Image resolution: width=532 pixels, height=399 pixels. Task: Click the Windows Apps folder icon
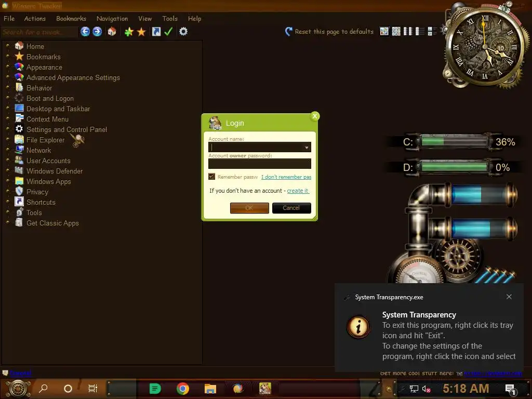(x=19, y=181)
